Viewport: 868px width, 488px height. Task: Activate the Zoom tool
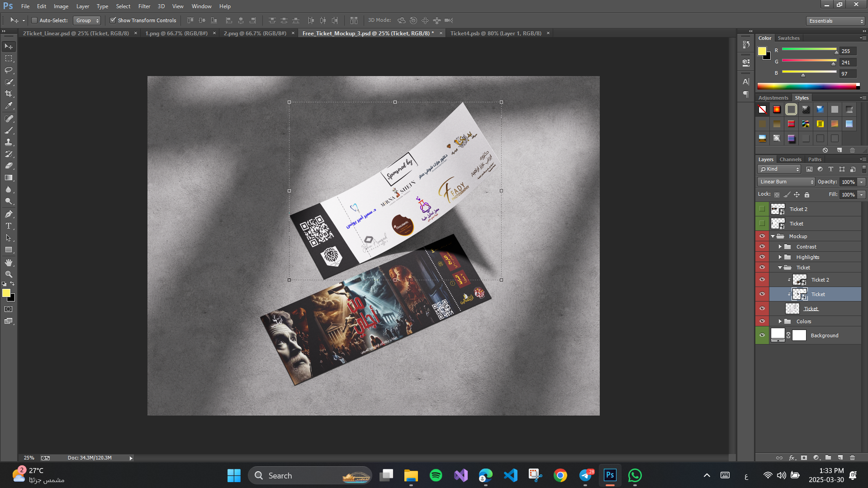coord(9,274)
